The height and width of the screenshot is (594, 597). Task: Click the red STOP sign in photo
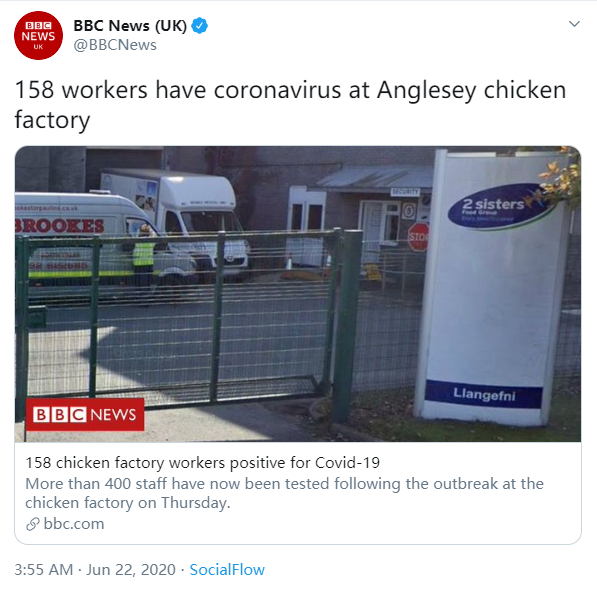(x=418, y=237)
